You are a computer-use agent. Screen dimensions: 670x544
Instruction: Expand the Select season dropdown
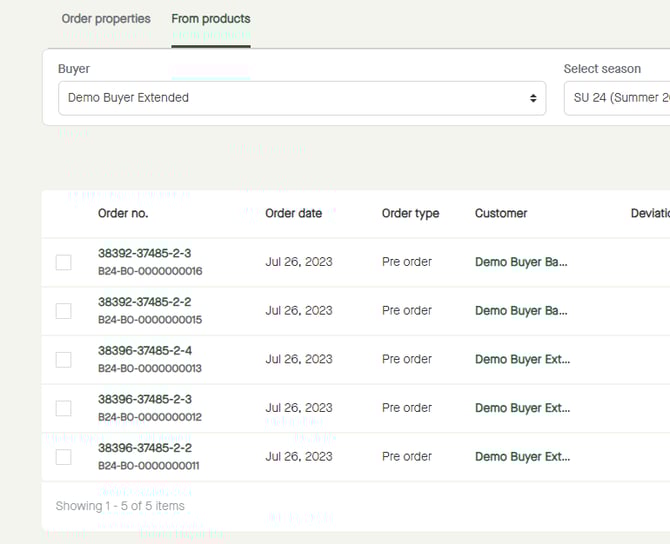coord(616,98)
